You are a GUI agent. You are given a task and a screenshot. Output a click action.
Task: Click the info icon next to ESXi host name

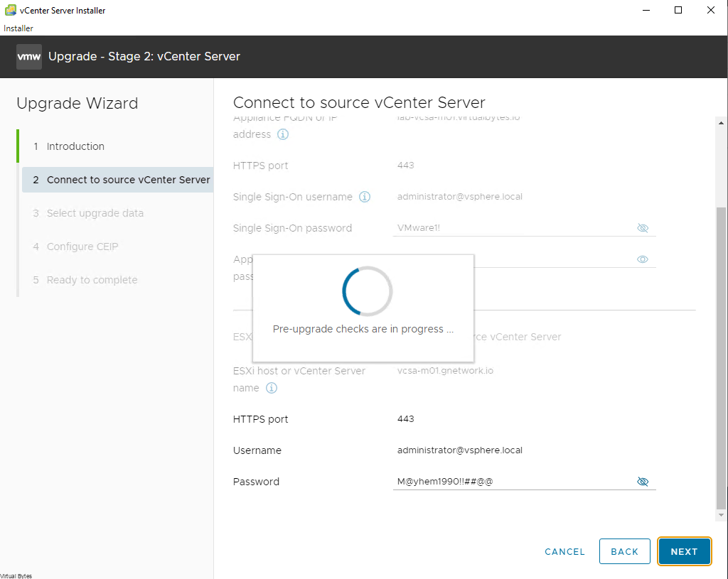click(272, 388)
